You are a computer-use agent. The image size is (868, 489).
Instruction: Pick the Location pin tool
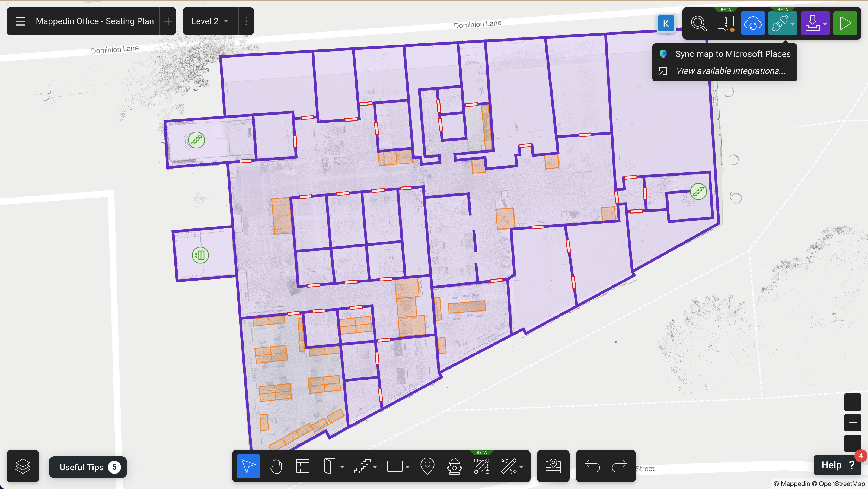(427, 466)
